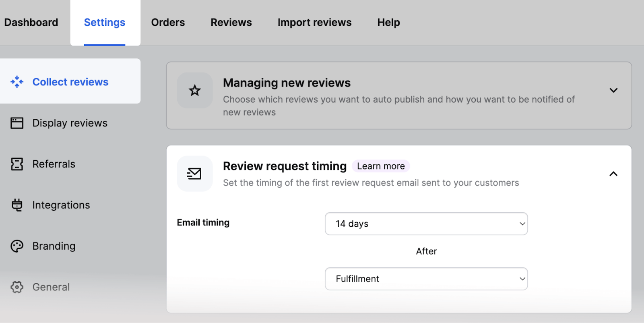
Task: Switch to the Dashboard tab
Action: click(x=31, y=23)
